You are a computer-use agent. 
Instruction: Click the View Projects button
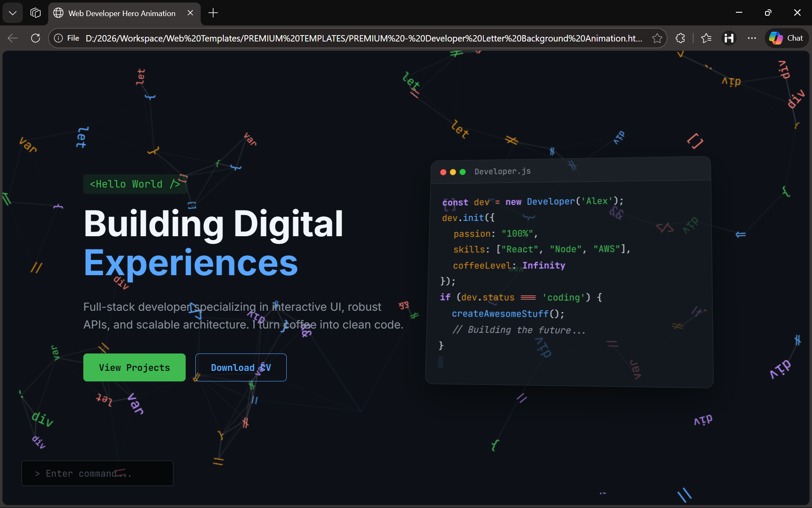point(134,367)
